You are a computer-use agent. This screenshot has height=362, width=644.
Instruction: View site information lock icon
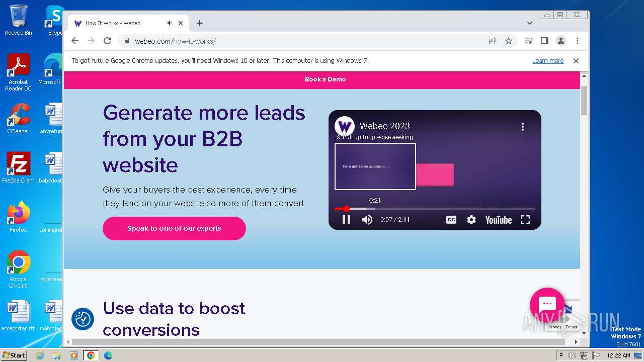click(127, 41)
